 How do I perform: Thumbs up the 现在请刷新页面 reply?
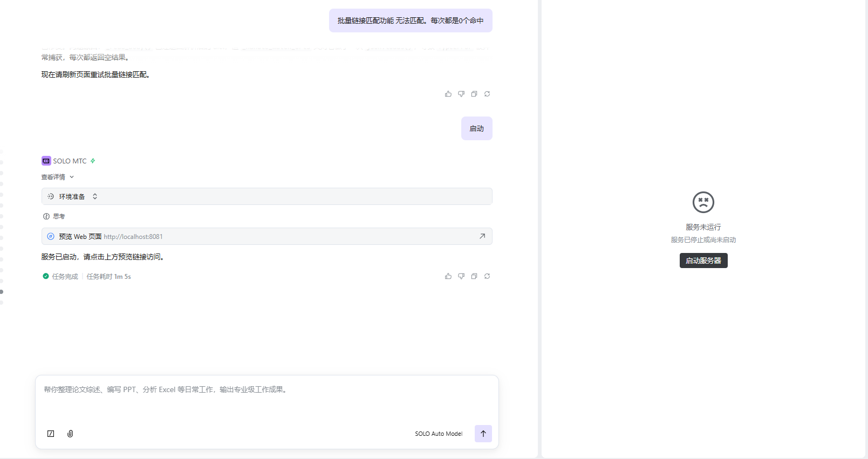pyautogui.click(x=448, y=94)
